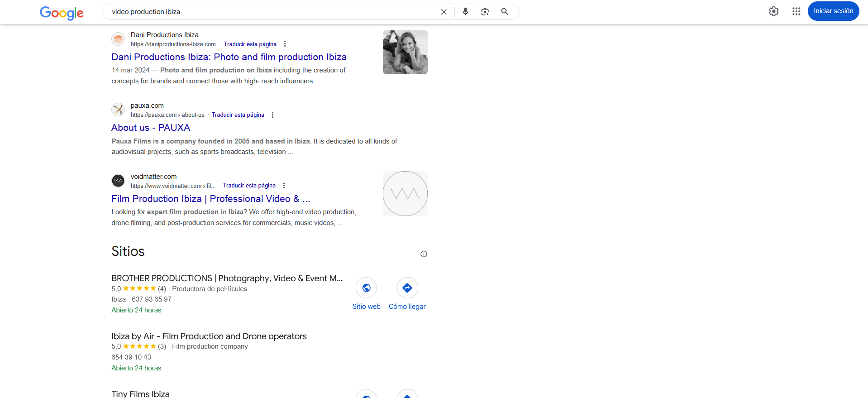868x398 pixels.
Task: Open the settings gear menu
Action: [773, 11]
